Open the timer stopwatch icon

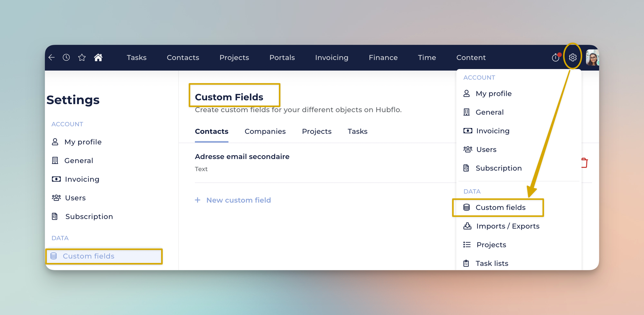point(555,58)
